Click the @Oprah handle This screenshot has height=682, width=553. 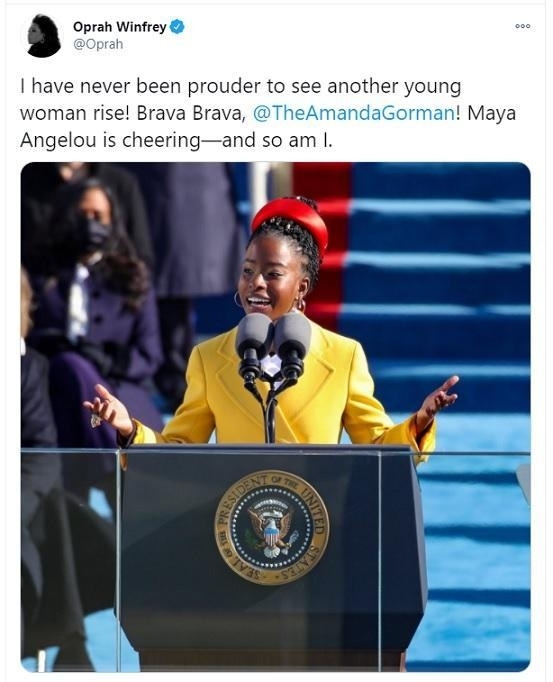[98, 44]
